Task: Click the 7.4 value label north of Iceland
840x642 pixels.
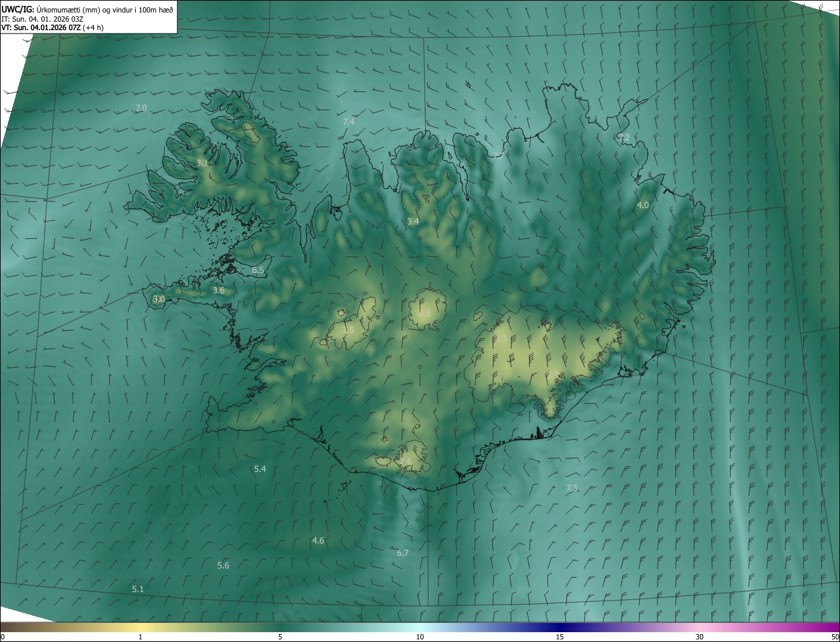Action: pyautogui.click(x=348, y=121)
